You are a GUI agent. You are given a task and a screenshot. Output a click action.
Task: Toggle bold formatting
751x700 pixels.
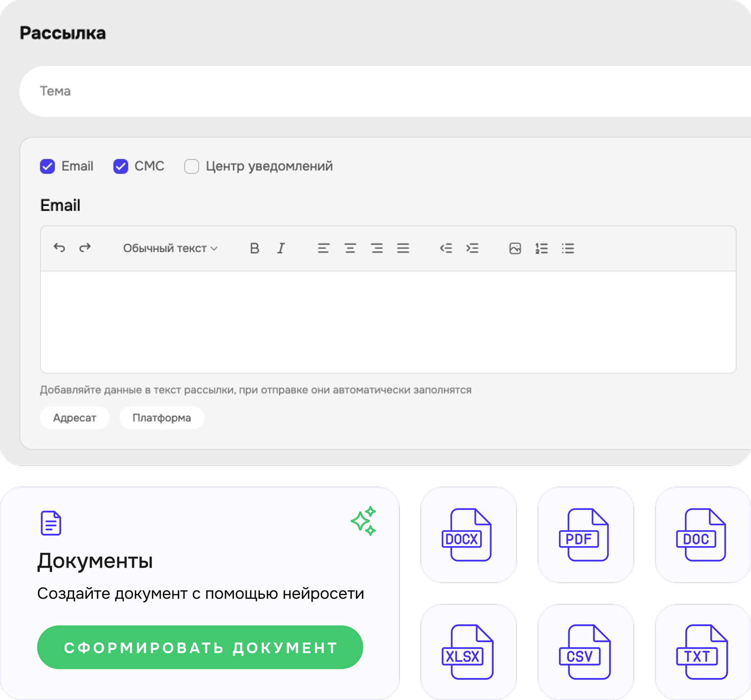coord(254,248)
